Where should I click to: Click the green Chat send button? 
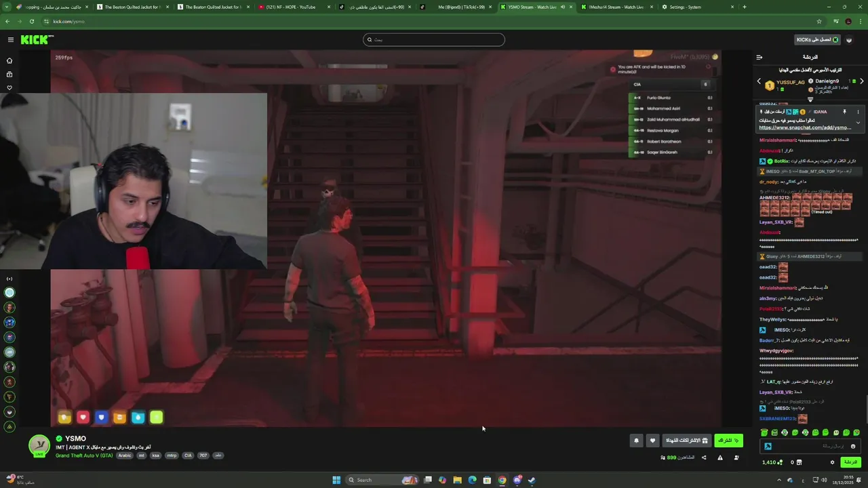[x=850, y=462]
